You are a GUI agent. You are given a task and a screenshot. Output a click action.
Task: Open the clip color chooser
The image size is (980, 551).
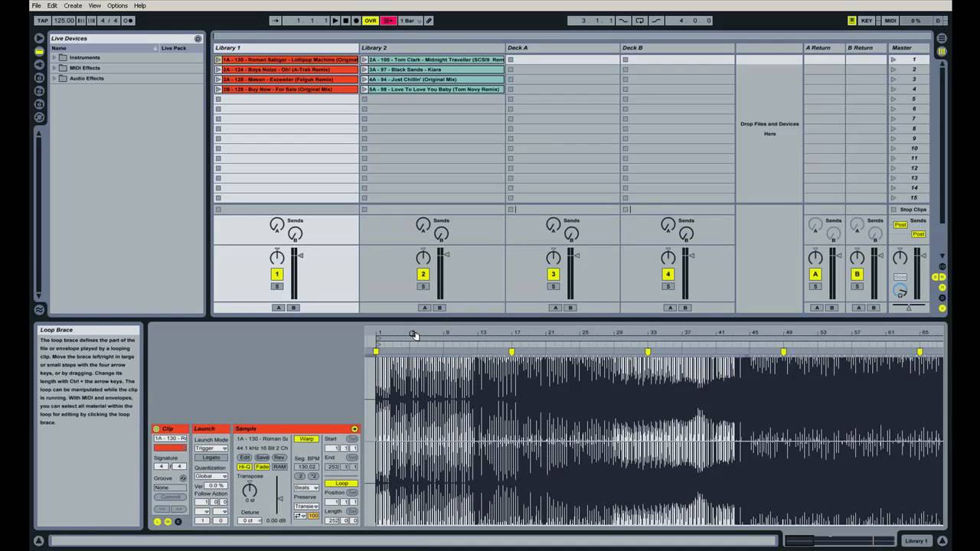[170, 448]
